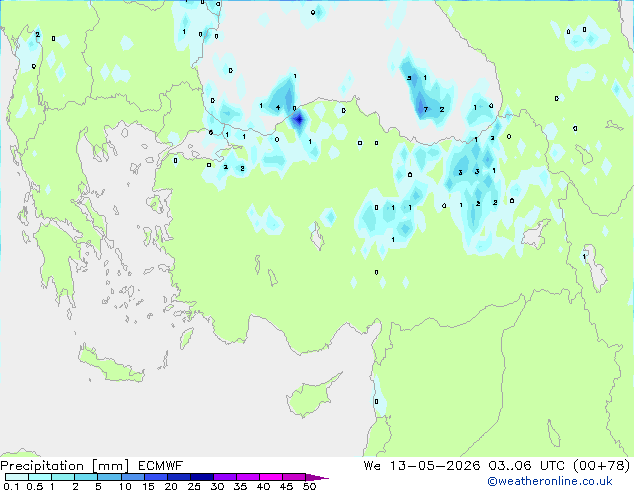Click the 25–30 mm legend color swatch
This screenshot has width=634, height=490.
pos(201,477)
